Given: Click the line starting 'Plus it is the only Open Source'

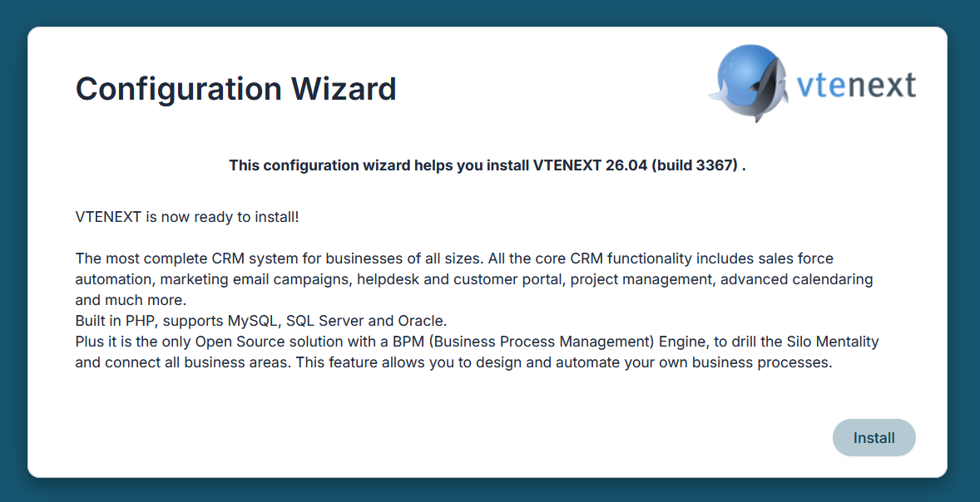Looking at the screenshot, I should pos(477,342).
